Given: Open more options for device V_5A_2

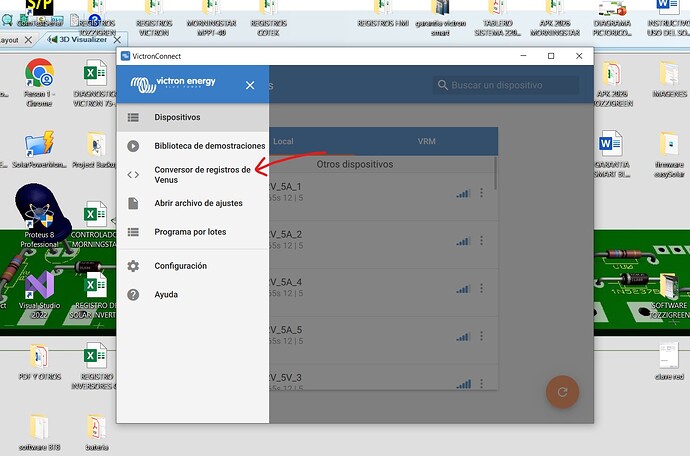Looking at the screenshot, I should pyautogui.click(x=481, y=240).
